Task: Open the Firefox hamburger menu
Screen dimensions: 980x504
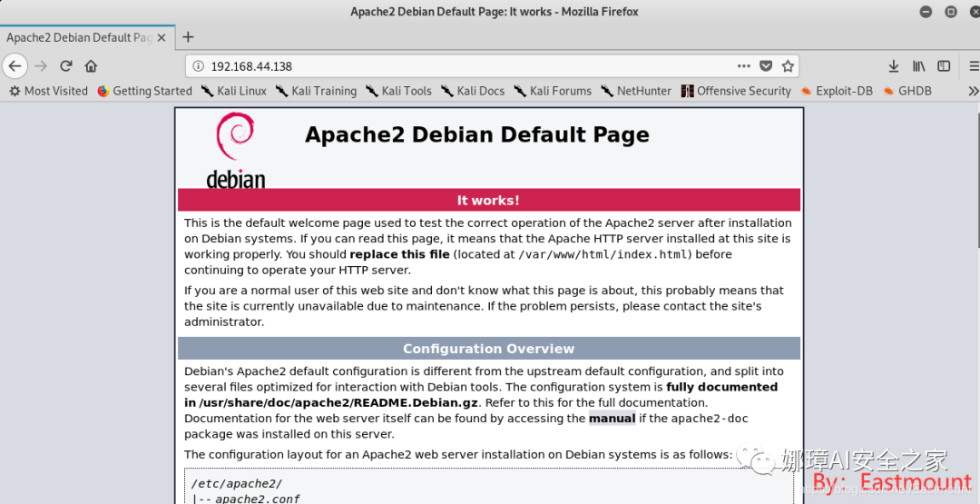Action: pos(973,65)
